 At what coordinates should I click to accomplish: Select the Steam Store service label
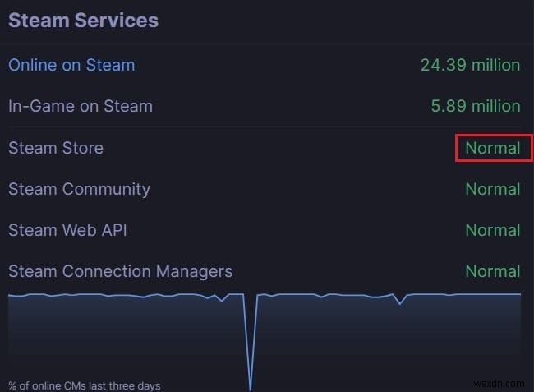pyautogui.click(x=56, y=148)
